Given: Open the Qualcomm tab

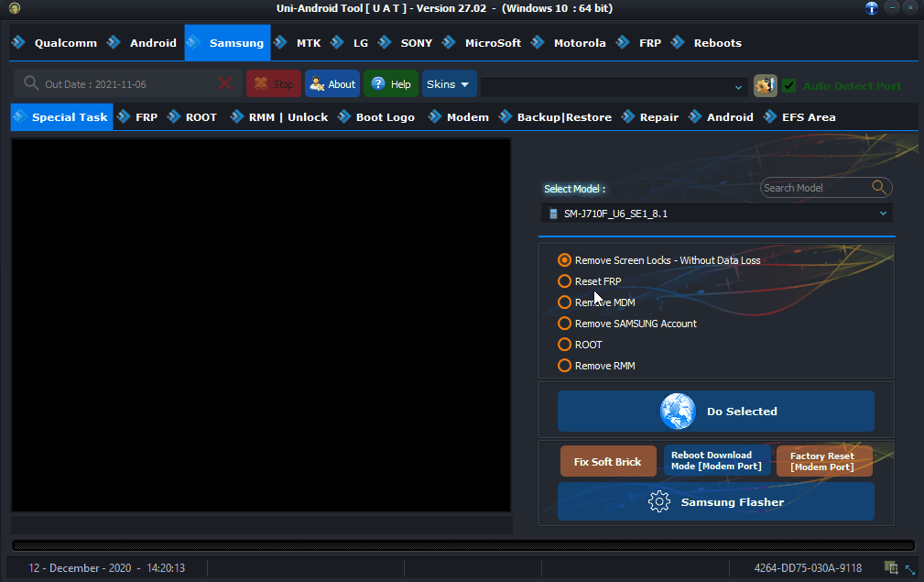Looking at the screenshot, I should point(54,42).
